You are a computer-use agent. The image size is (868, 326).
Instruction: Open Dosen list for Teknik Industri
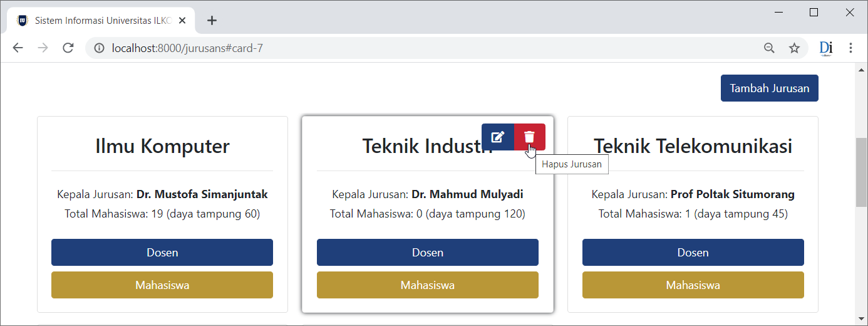point(428,253)
